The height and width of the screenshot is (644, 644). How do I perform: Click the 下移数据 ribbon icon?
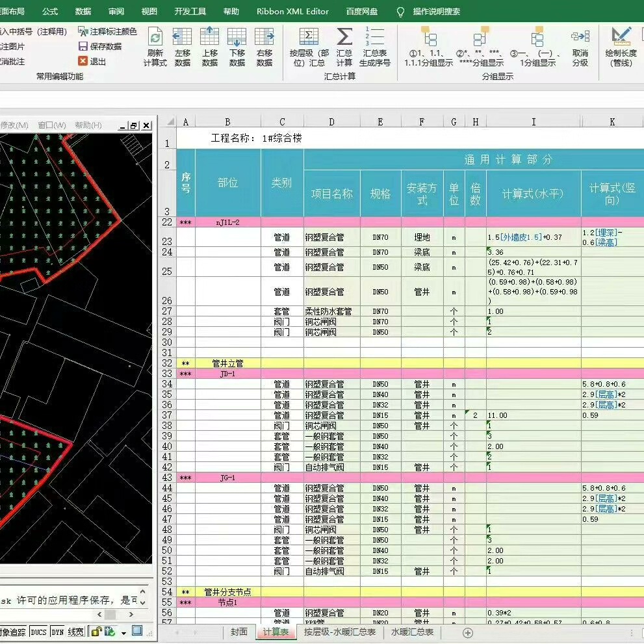pos(237,38)
